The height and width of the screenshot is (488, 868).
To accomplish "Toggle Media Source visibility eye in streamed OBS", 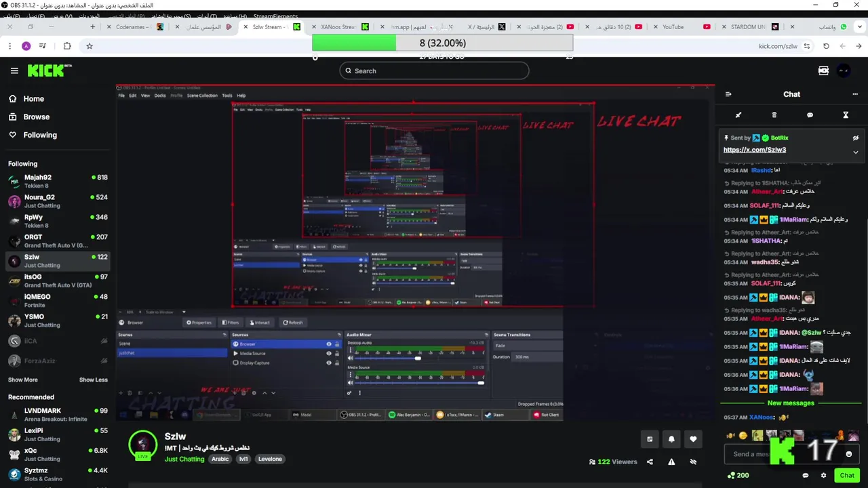I will click(x=329, y=353).
